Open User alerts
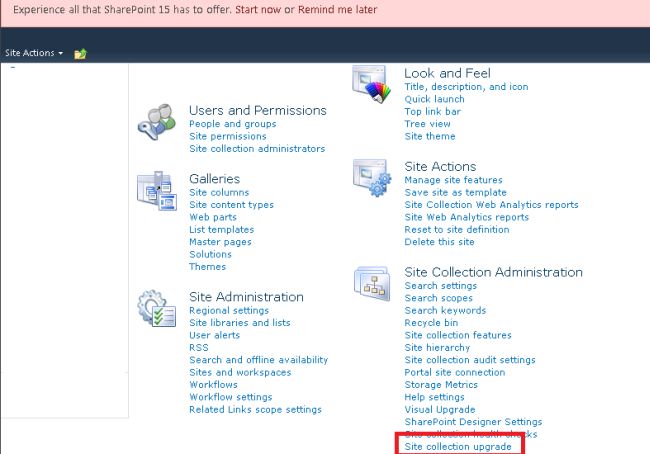The height and width of the screenshot is (454, 650). click(214, 335)
